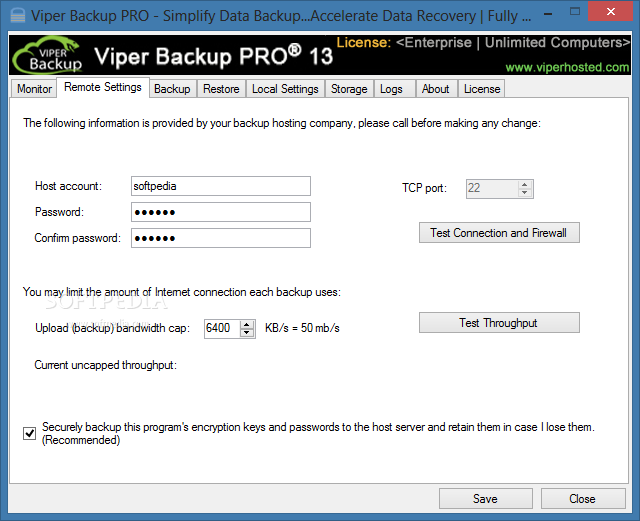Screen dimensions: 640x521
Task: Increase bandwidth cap with up arrow
Action: (247, 325)
